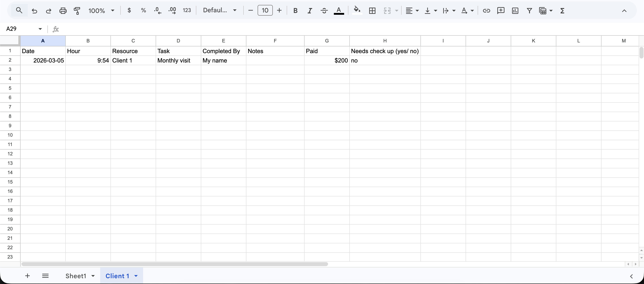Undo the last action
Image resolution: width=644 pixels, height=284 pixels.
tap(34, 10)
